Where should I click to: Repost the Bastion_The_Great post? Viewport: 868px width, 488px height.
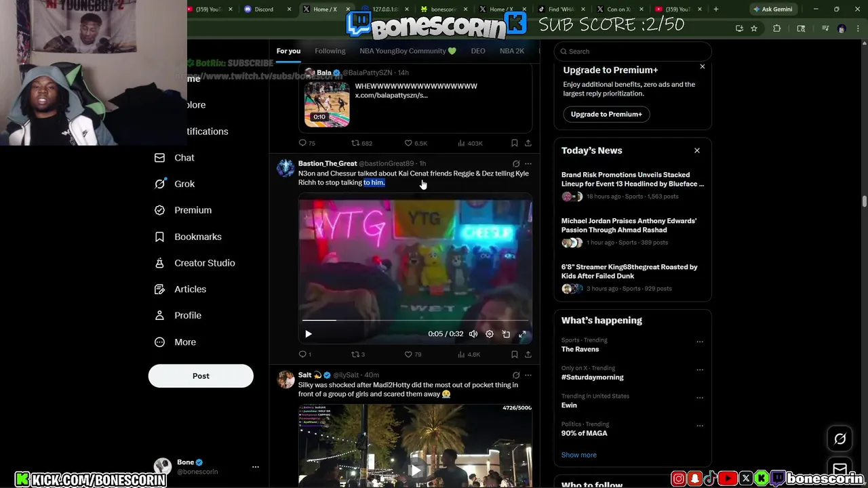coord(358,354)
